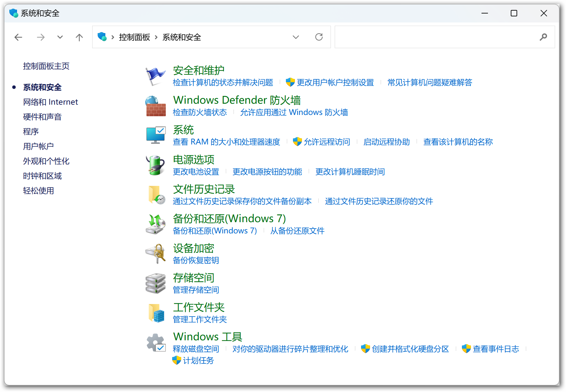Viewport: 566px width, 392px height.
Task: Select 时钟和区域 category in sidebar
Action: pos(42,176)
